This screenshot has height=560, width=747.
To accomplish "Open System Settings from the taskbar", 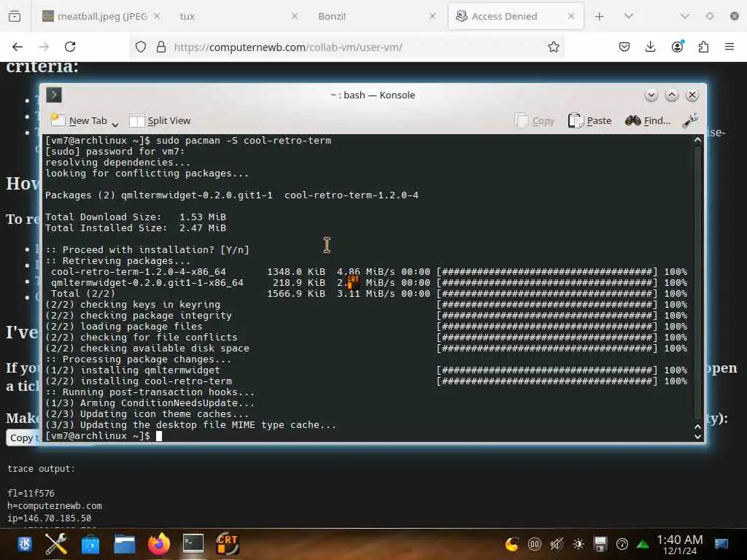I will click(56, 543).
